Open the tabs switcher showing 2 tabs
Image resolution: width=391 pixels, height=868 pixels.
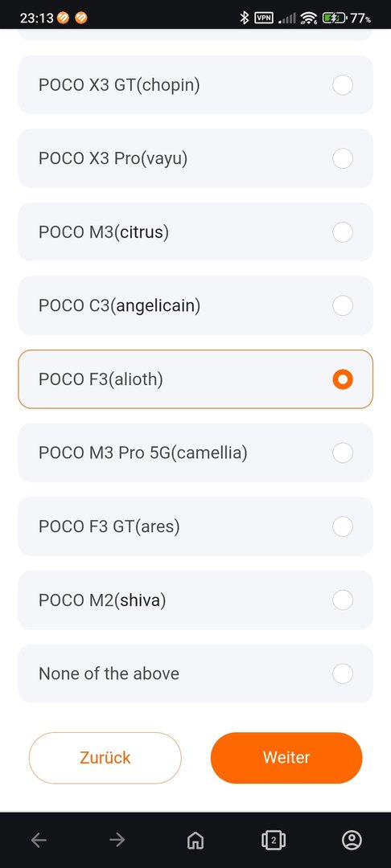[274, 841]
